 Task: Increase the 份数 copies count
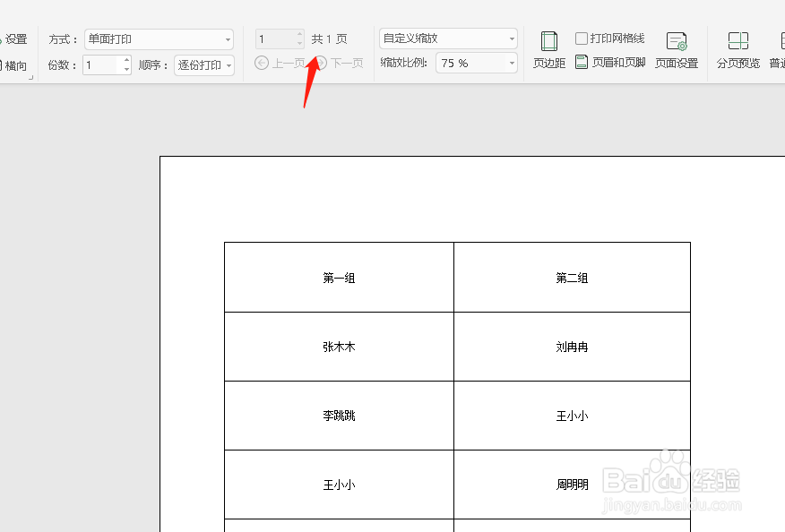click(126, 60)
